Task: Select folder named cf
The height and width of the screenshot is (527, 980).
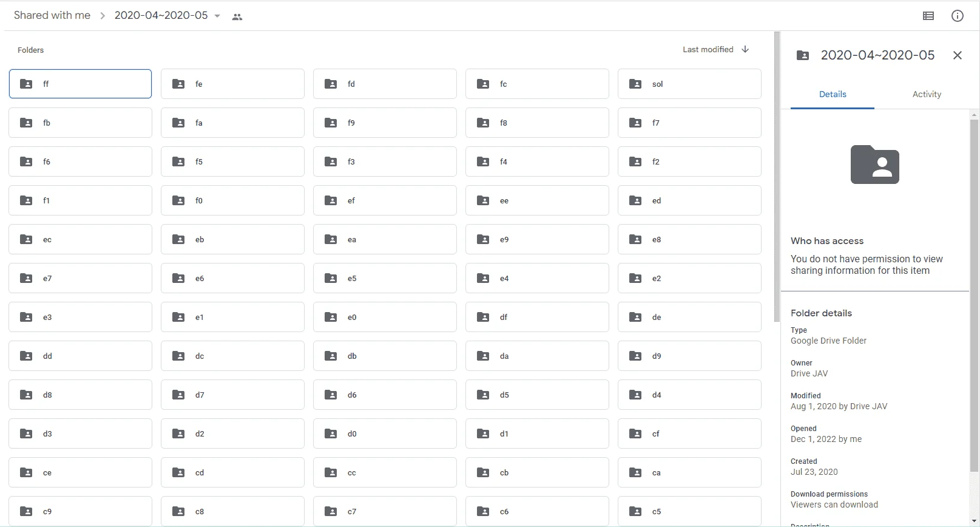Action: [689, 433]
